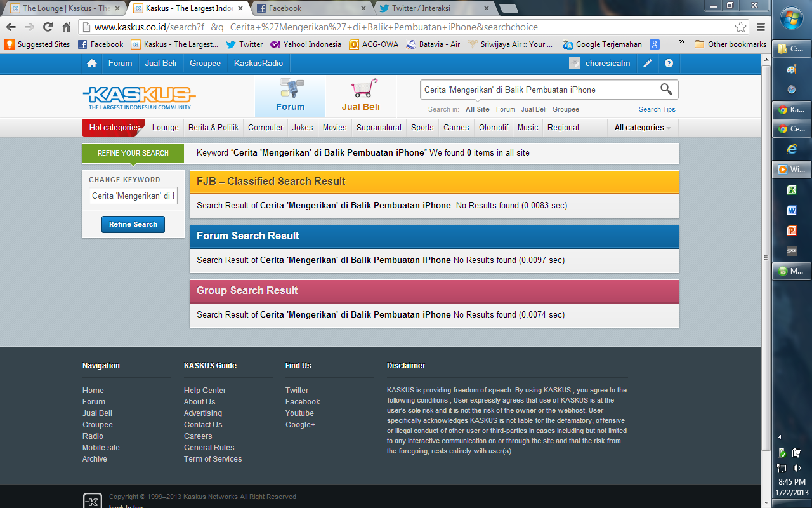Show hidden tray icons arrow
The height and width of the screenshot is (508, 812).
coord(780,438)
